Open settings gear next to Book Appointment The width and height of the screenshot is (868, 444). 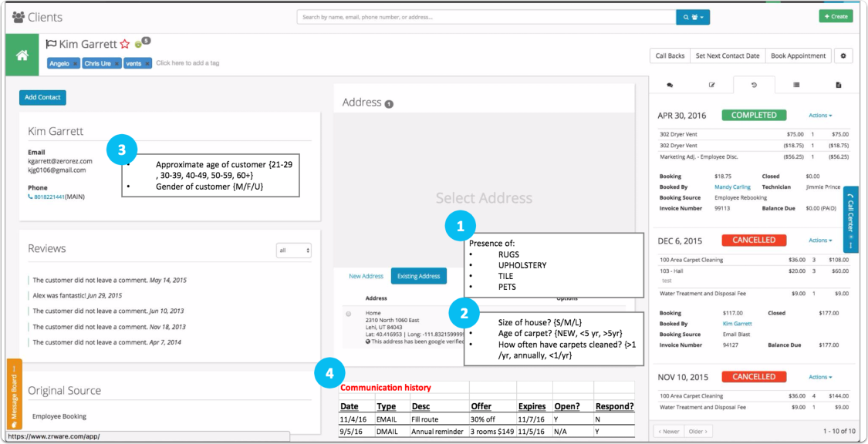tap(843, 55)
